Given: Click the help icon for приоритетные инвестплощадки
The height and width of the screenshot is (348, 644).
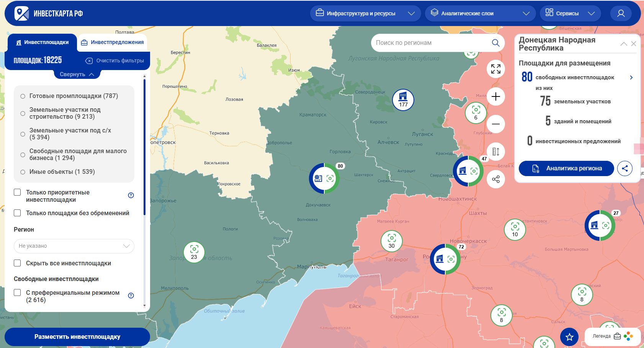Looking at the screenshot, I should (131, 195).
